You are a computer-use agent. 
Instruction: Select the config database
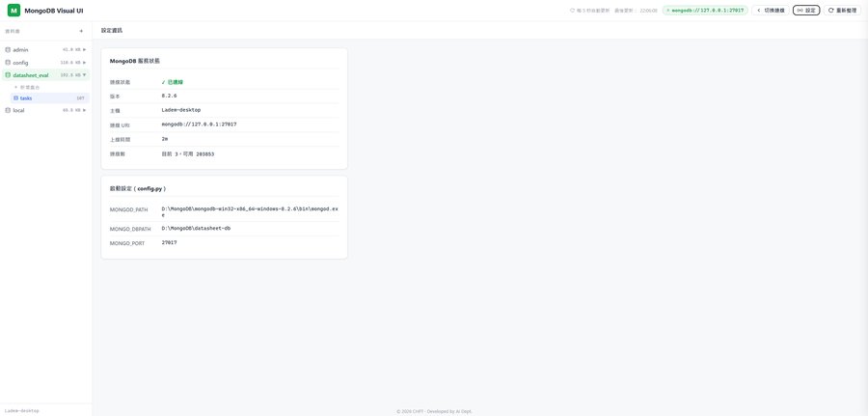(46, 63)
